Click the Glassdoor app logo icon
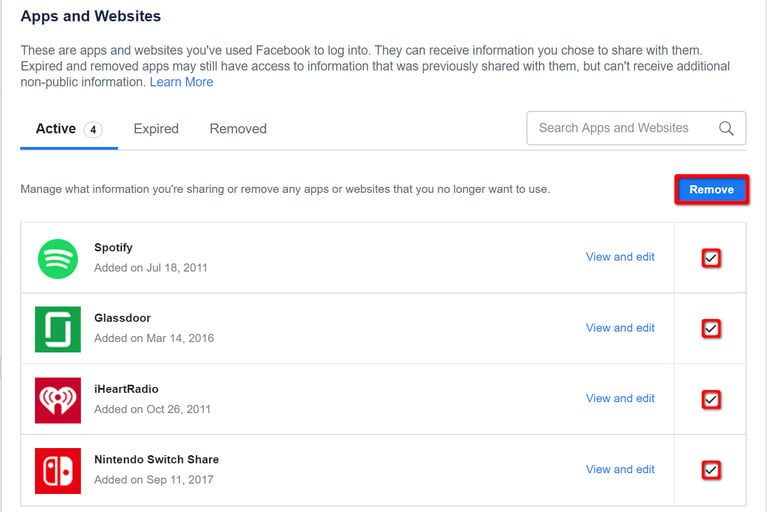This screenshot has width=768, height=512. click(58, 329)
